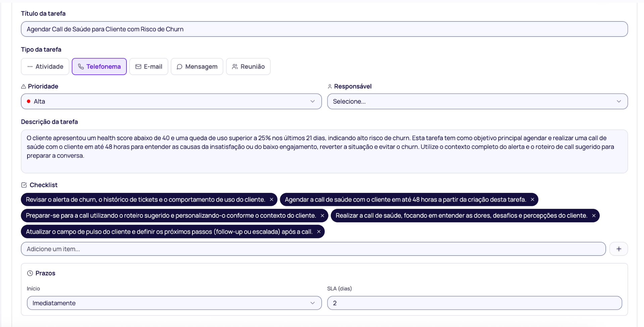Viewport: 644px width, 327px height.
Task: Click the Descrição da tarefa label
Action: tap(49, 122)
